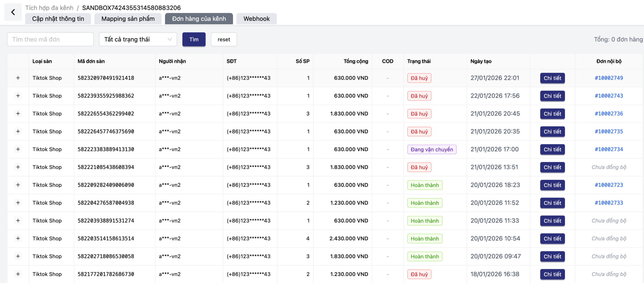Image resolution: width=644 pixels, height=283 pixels.
Task: Expand row for order 582239355925988362
Action: [x=18, y=96]
